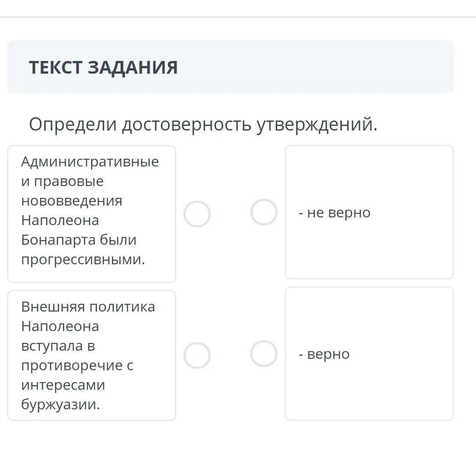Click the instruction "Определи достоверность утверждений."
This screenshot has width=476, height=473.
tap(203, 124)
